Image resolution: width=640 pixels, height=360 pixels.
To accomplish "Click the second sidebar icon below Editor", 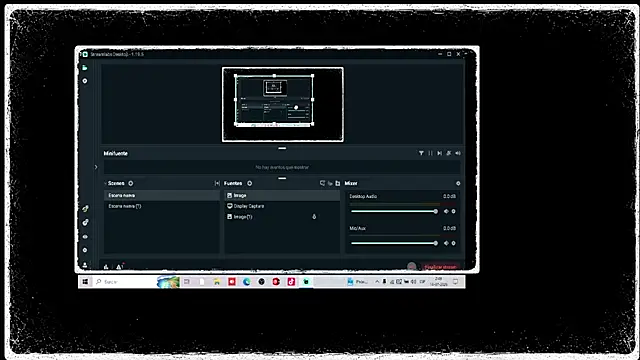I will [x=85, y=81].
